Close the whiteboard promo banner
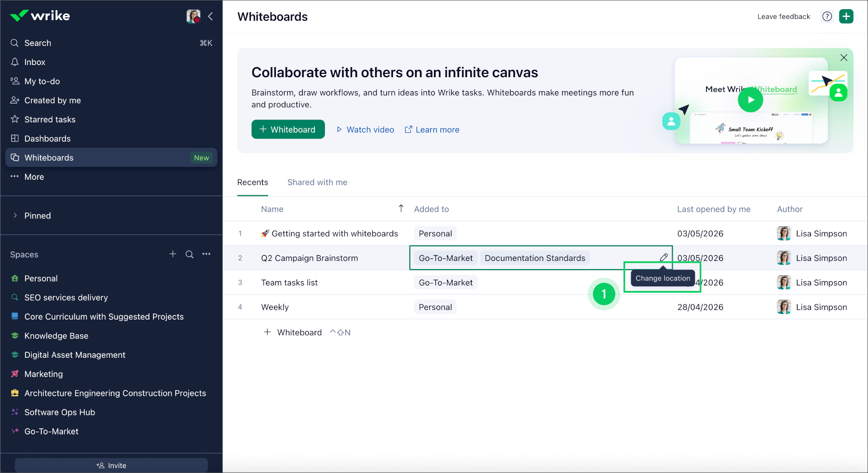Image resolution: width=868 pixels, height=473 pixels. 844,57
